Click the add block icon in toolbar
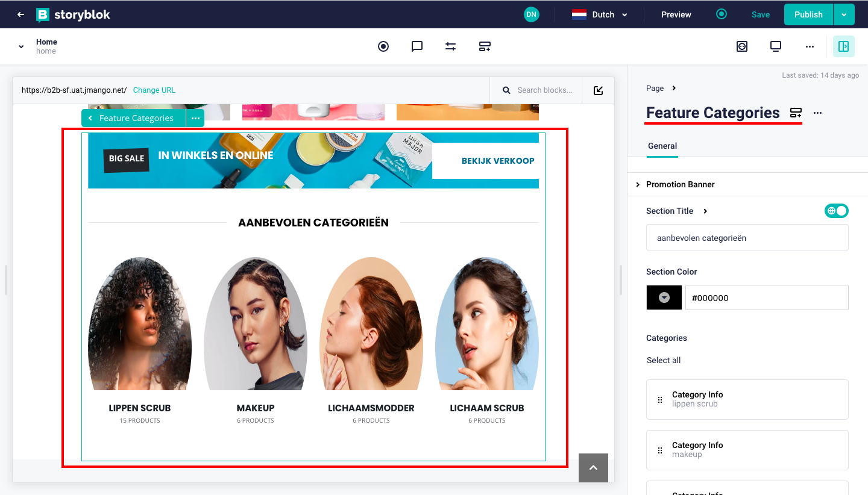Image resolution: width=868 pixels, height=495 pixels. click(485, 46)
